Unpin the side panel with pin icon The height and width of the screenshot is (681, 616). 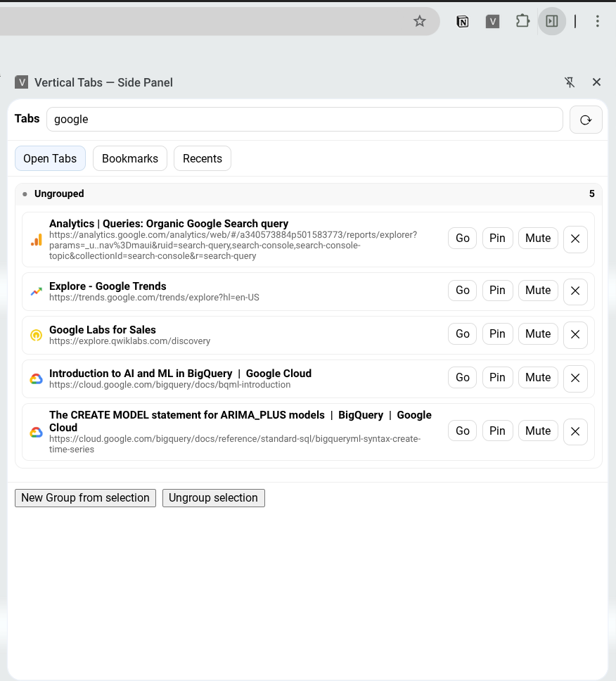point(570,82)
